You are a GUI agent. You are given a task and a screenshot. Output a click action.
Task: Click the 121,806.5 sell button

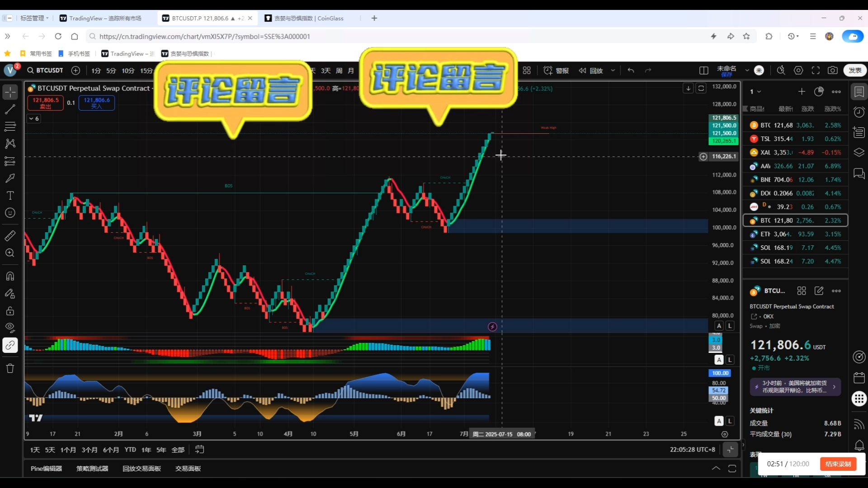click(x=45, y=103)
